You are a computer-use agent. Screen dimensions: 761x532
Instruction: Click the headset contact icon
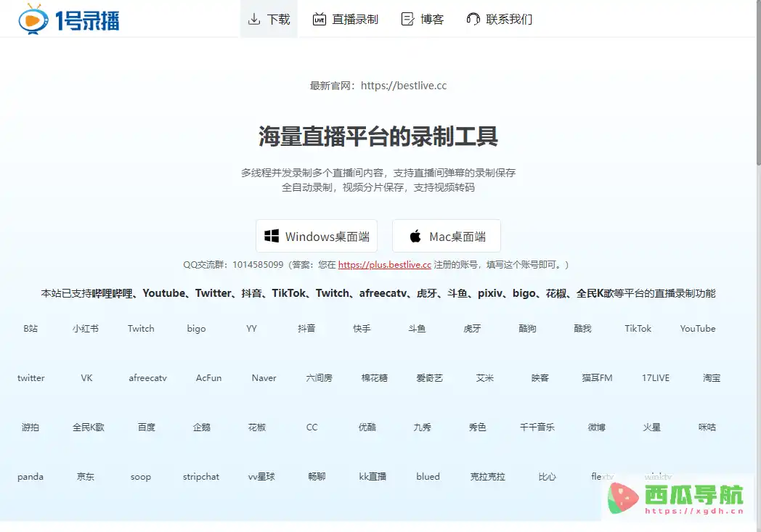pos(473,19)
